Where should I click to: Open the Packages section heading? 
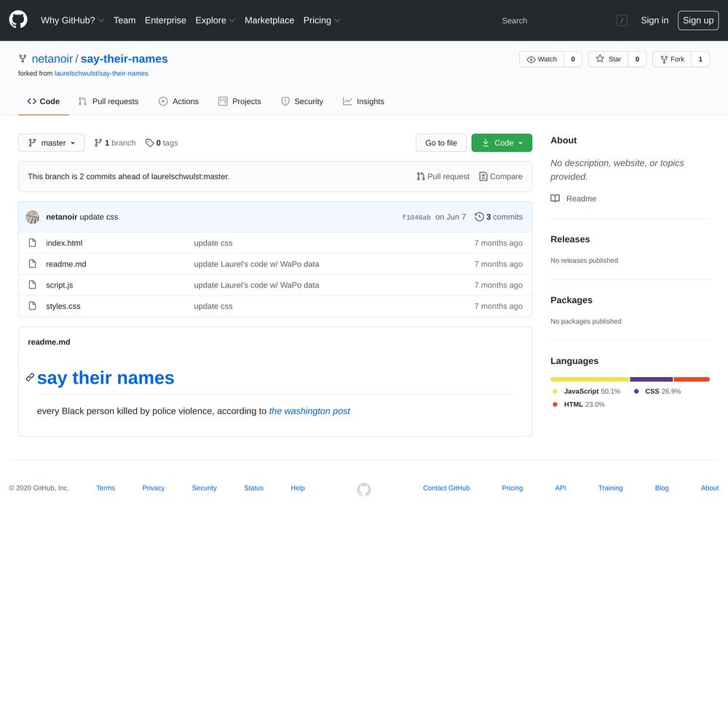coord(571,300)
